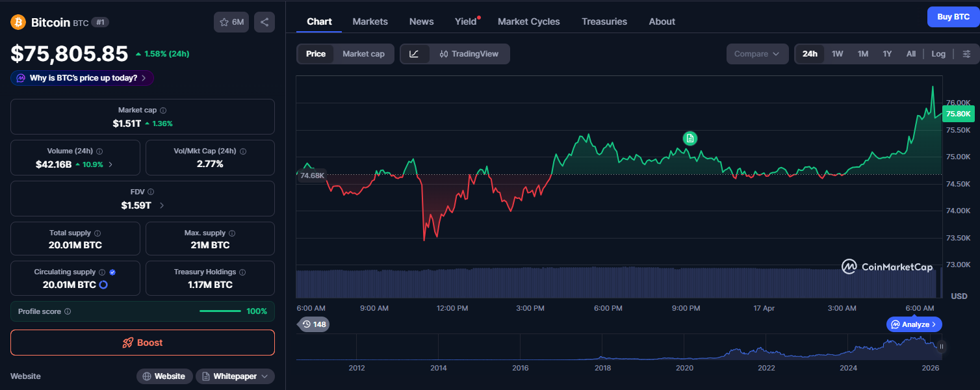Click the verified badge by Circulating supply
Viewport: 980px width, 390px height.
[113, 272]
